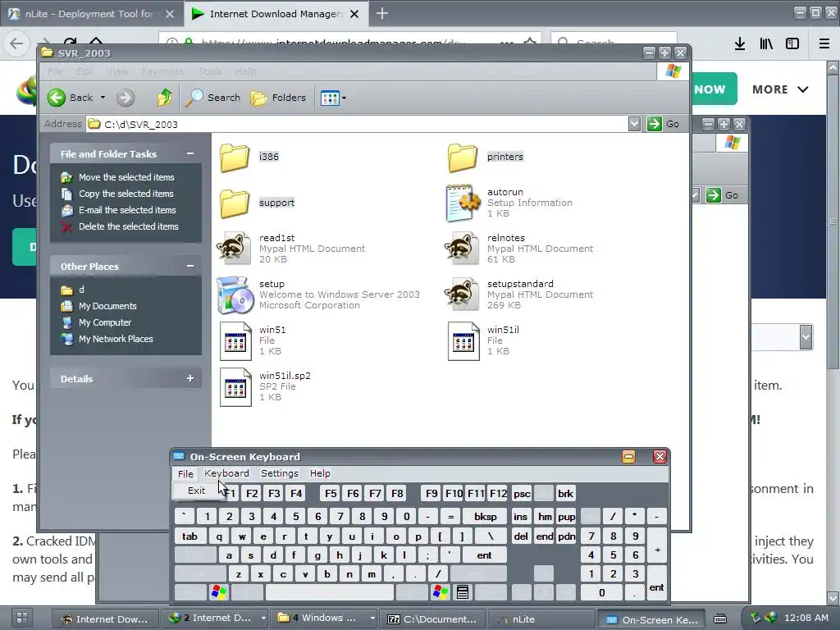Image resolution: width=840 pixels, height=630 pixels.
Task: Collapse the File and Folder Tasks panel
Action: 190,153
